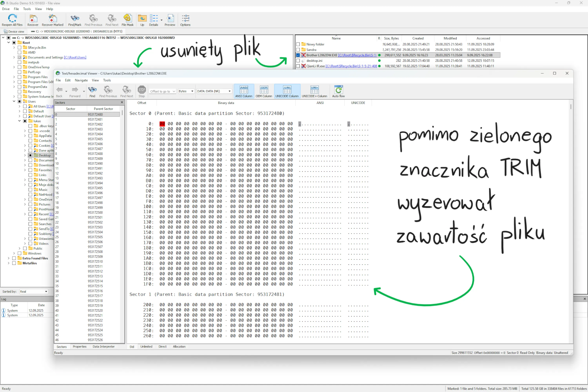
Task: Sort sectors by Parent Sector column
Action: (x=103, y=109)
